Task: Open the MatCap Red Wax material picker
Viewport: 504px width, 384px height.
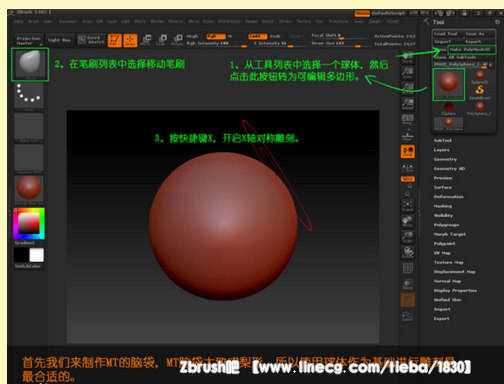Action: coord(29,190)
